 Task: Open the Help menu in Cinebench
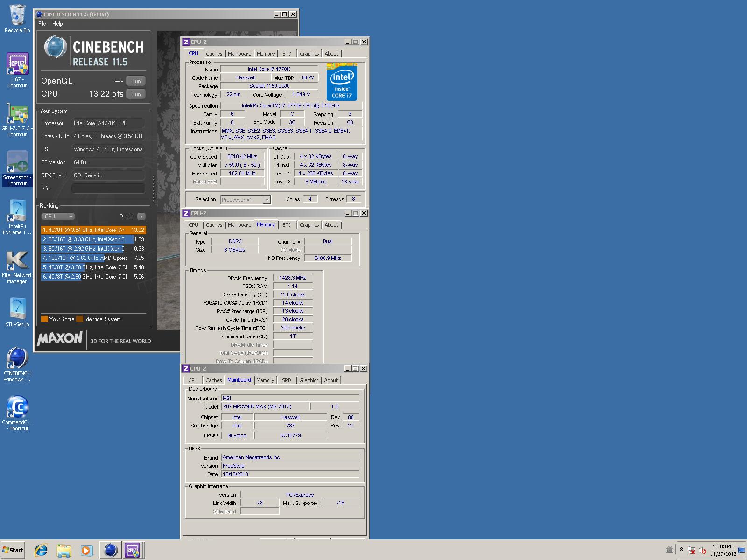click(57, 24)
